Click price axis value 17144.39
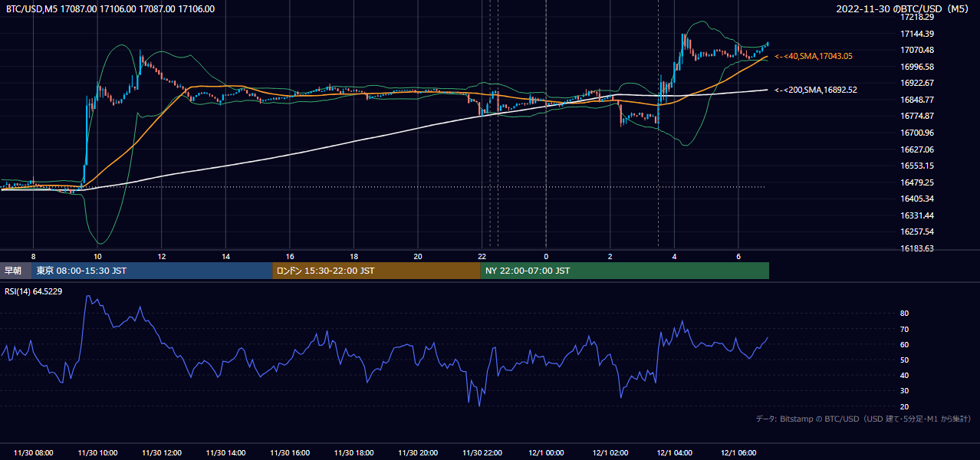Image resolution: width=980 pixels, height=460 pixels. tap(916, 34)
